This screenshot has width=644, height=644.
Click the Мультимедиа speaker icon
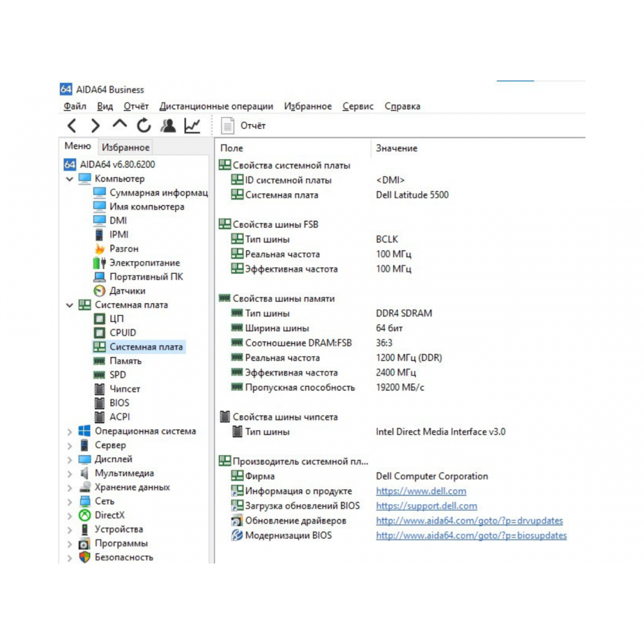[x=84, y=473]
